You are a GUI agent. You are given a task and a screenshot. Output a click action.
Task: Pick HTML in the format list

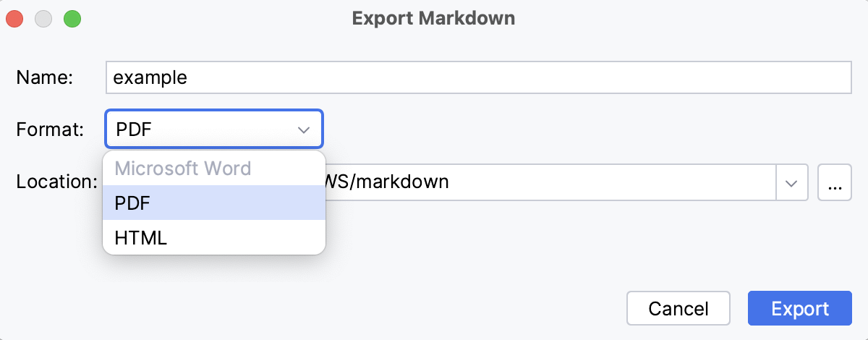point(140,237)
